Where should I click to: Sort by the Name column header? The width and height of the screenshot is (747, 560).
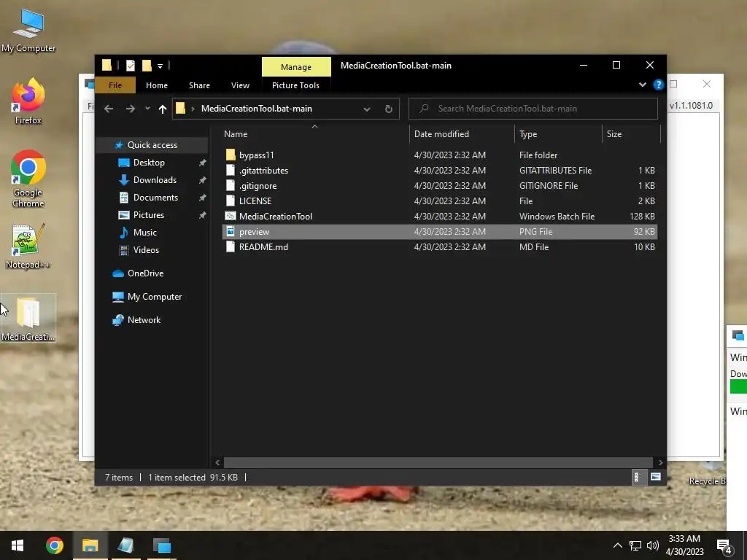pos(314,134)
